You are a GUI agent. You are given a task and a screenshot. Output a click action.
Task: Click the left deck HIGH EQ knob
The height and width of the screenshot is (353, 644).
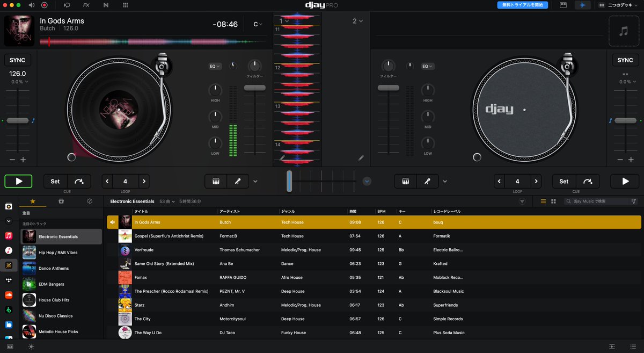click(215, 90)
